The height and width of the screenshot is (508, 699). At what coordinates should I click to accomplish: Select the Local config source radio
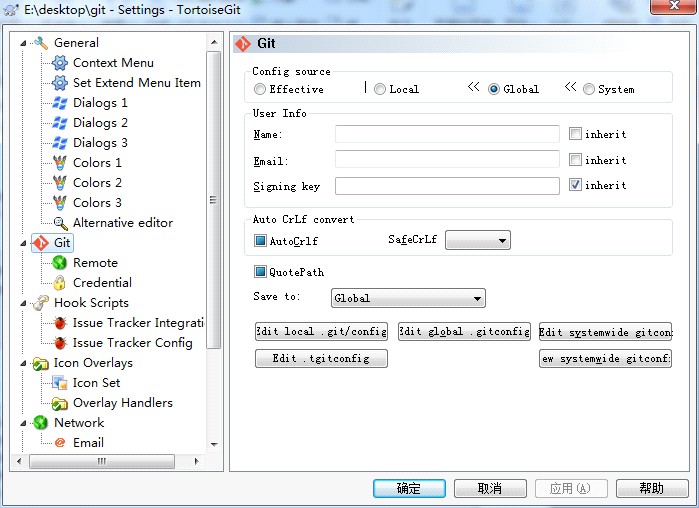click(x=379, y=90)
